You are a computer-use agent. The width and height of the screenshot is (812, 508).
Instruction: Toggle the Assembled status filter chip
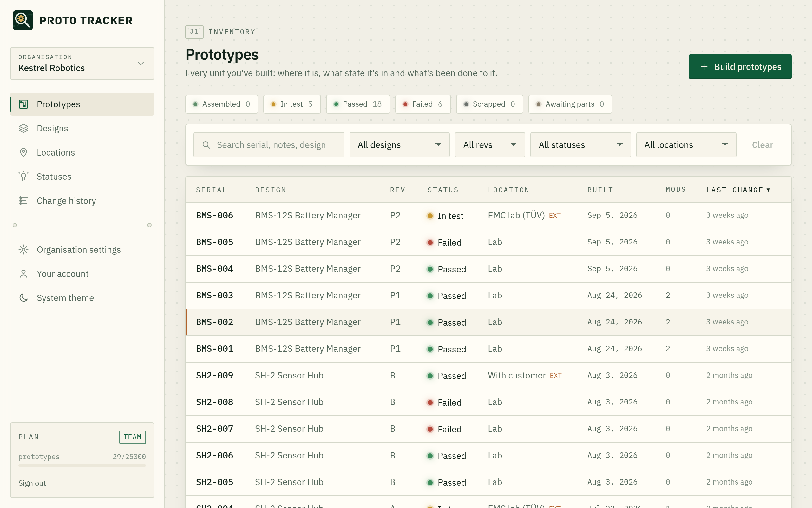click(x=221, y=104)
